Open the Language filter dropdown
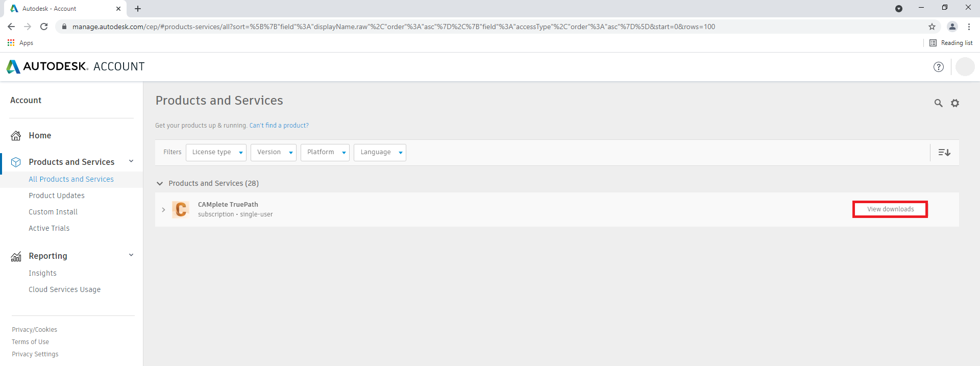Image resolution: width=980 pixels, height=366 pixels. point(380,152)
